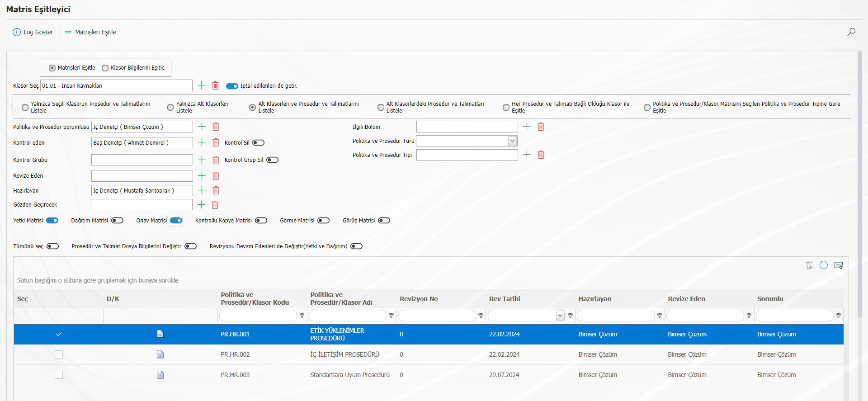This screenshot has width=868, height=401.
Task: Clear Gözden Geçirecek with trash icon
Action: (x=215, y=205)
